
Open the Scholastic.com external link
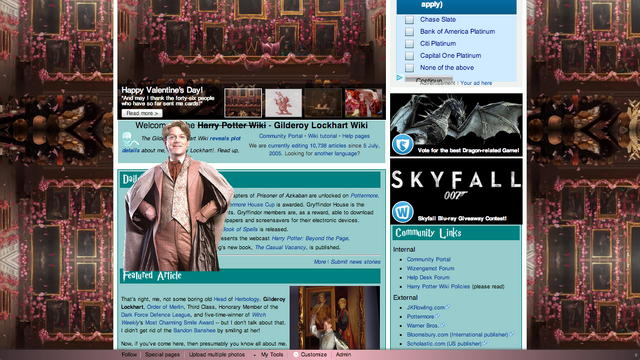tap(444, 344)
